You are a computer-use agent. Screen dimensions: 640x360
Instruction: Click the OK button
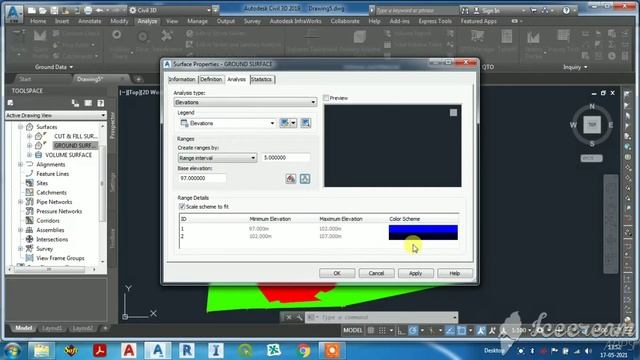(337, 273)
